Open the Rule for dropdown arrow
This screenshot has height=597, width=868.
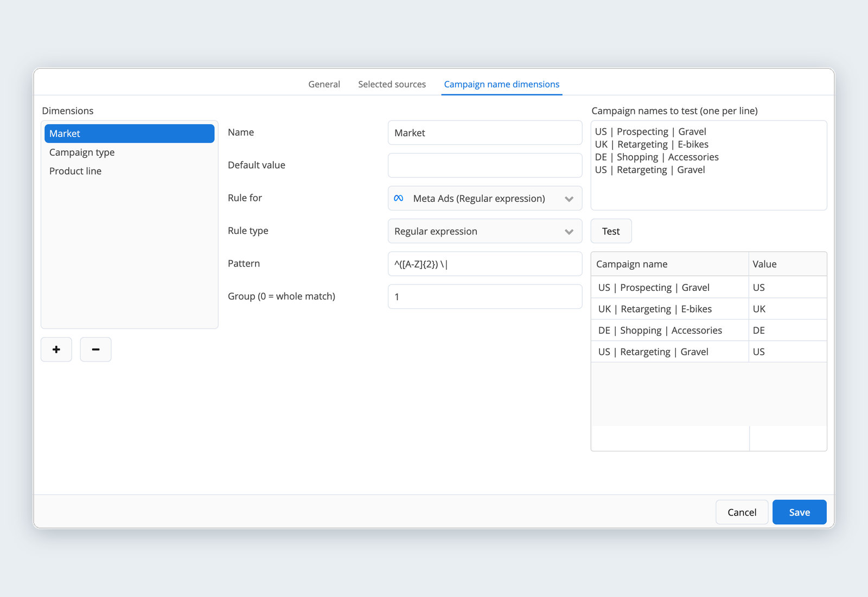point(569,199)
